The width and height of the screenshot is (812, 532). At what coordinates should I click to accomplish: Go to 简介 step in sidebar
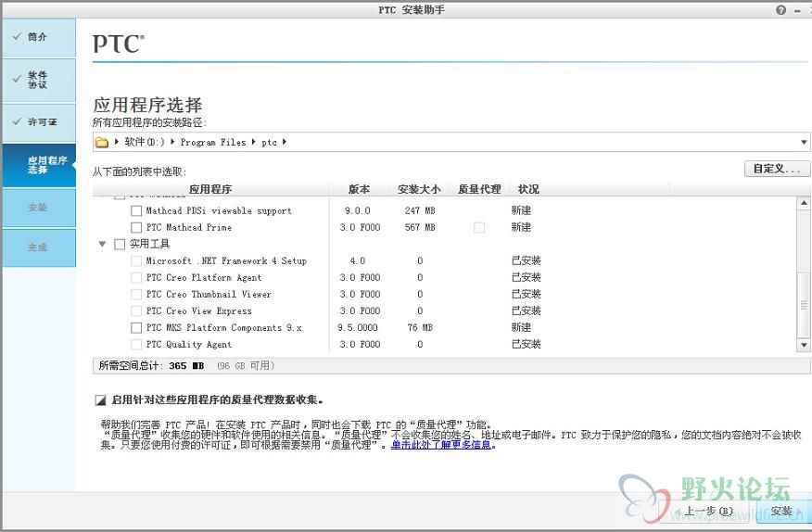[x=39, y=37]
